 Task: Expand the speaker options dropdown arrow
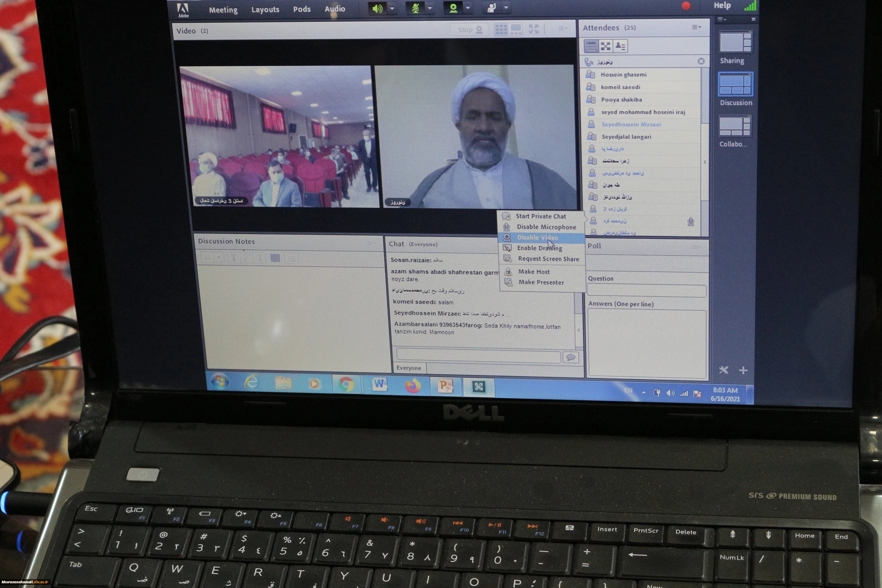(x=392, y=8)
